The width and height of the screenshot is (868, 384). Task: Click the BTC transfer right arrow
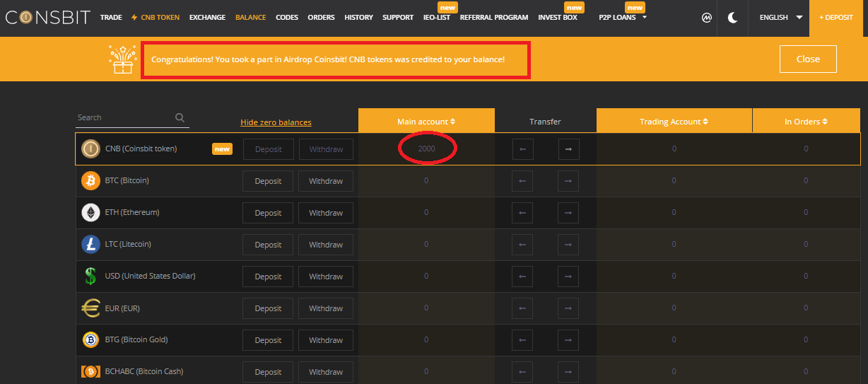click(x=568, y=181)
